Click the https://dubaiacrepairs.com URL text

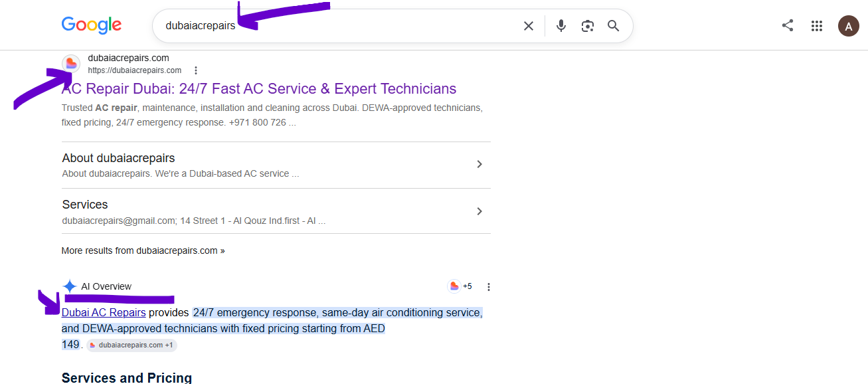point(135,70)
